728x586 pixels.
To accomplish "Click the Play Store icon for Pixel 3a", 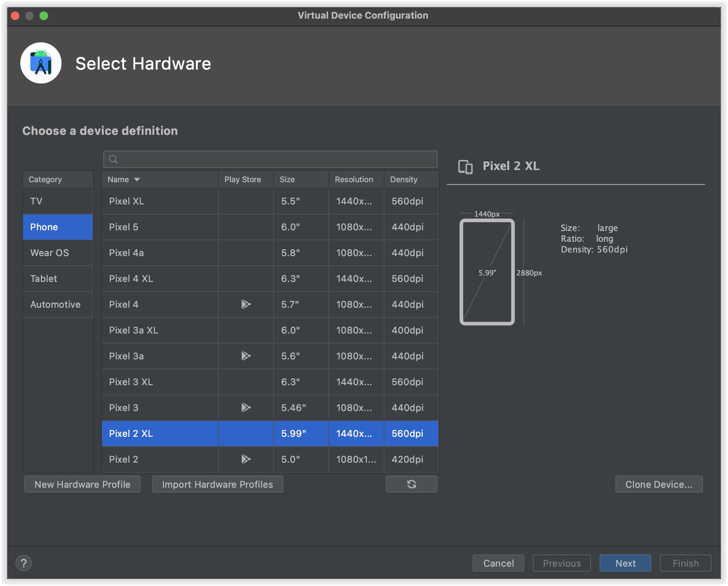I will pyautogui.click(x=246, y=356).
